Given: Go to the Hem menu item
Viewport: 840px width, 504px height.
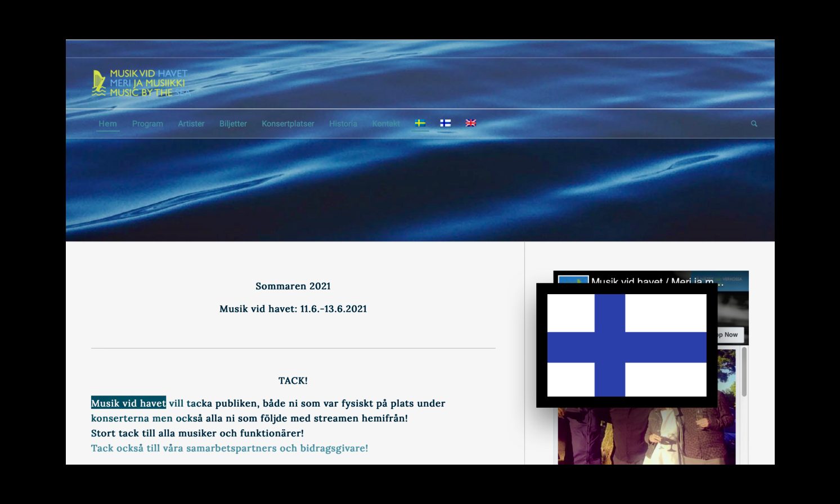Looking at the screenshot, I should point(107,124).
